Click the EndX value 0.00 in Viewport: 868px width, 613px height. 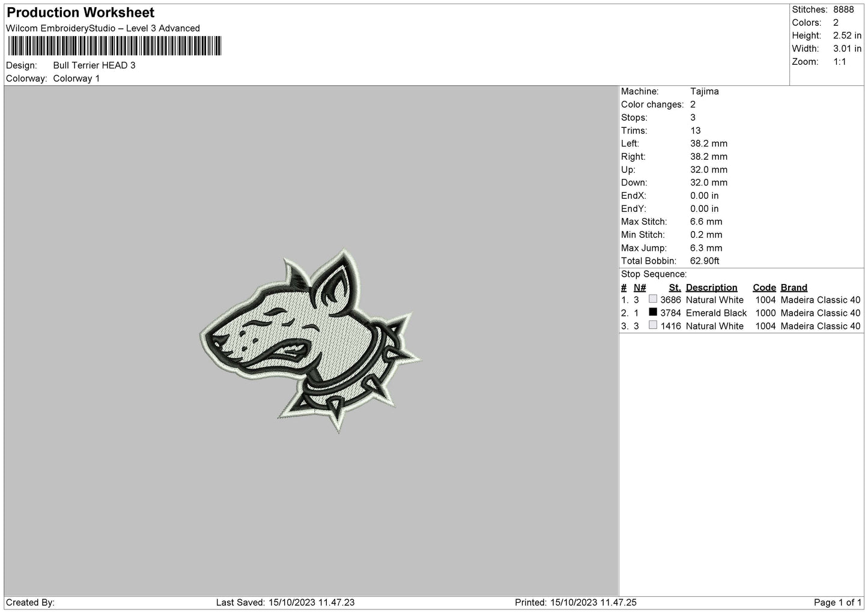pyautogui.click(x=705, y=196)
